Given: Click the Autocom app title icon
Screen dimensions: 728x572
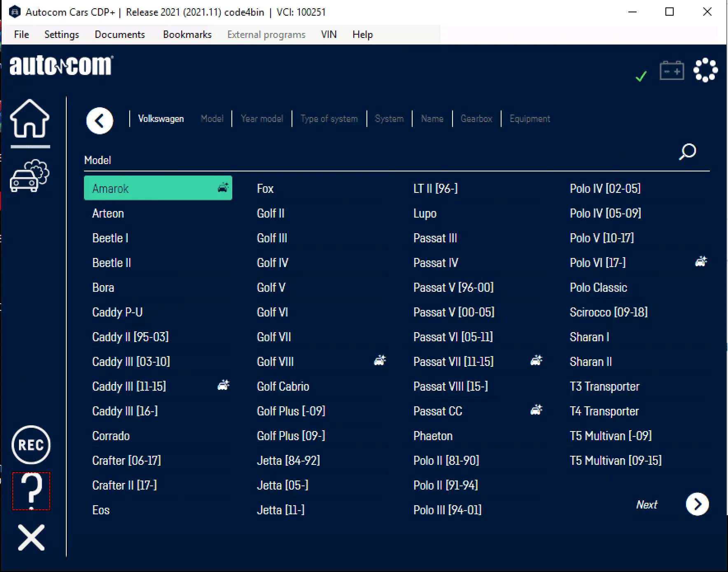Looking at the screenshot, I should pyautogui.click(x=14, y=12).
